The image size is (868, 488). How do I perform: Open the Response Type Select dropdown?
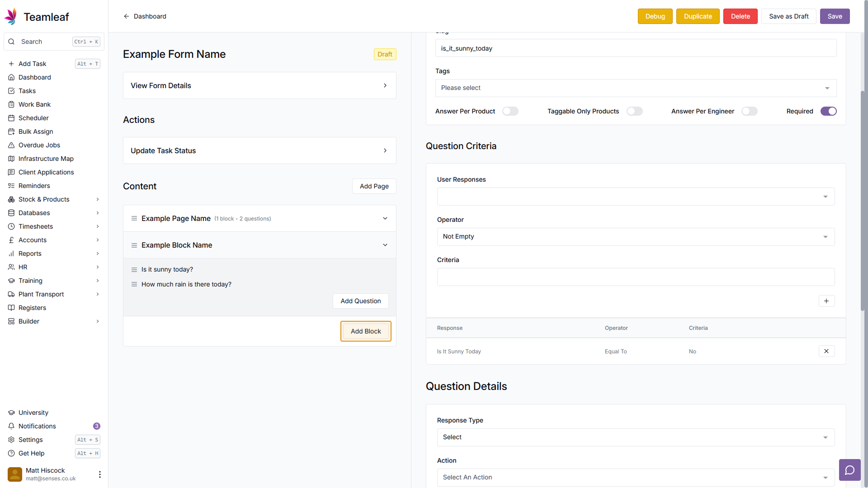pos(635,437)
